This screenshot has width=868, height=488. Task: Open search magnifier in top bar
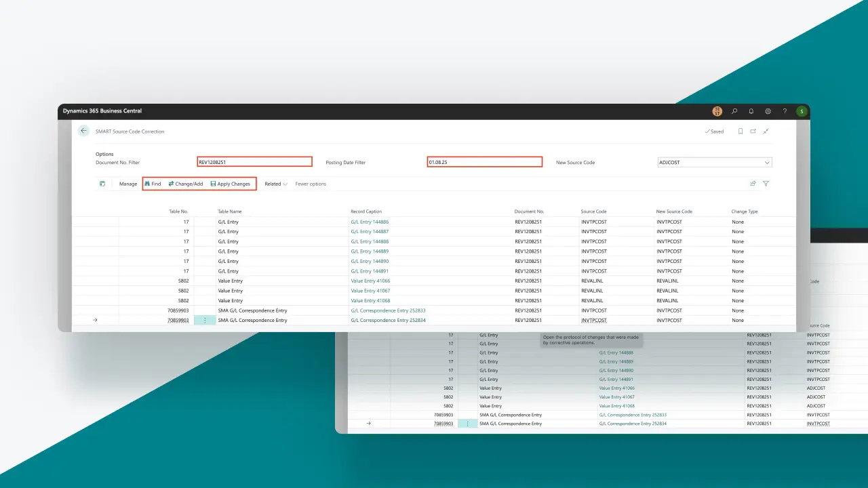pyautogui.click(x=734, y=111)
